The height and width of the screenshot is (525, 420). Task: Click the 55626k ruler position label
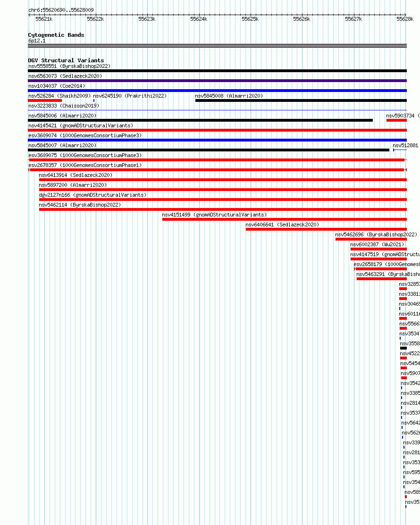[x=302, y=19]
